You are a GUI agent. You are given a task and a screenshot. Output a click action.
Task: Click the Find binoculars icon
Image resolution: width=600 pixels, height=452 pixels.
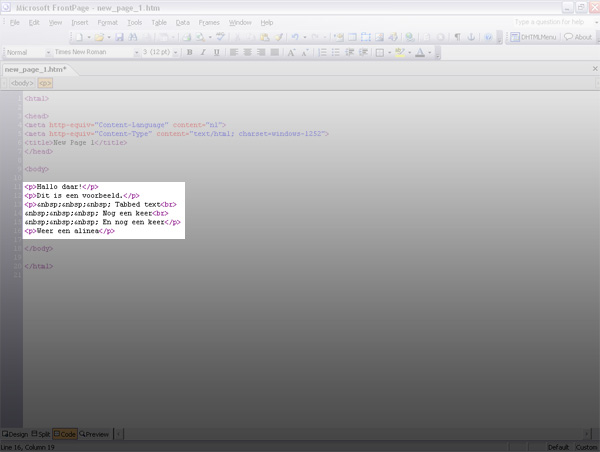[133, 37]
